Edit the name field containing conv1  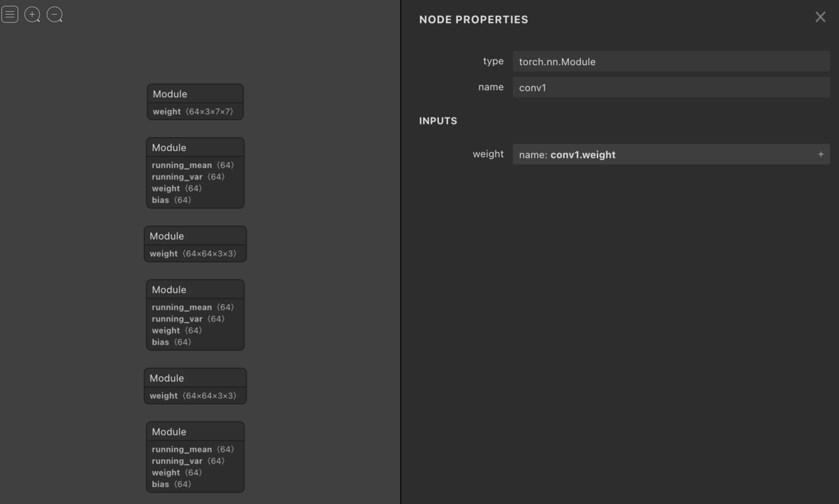(671, 87)
